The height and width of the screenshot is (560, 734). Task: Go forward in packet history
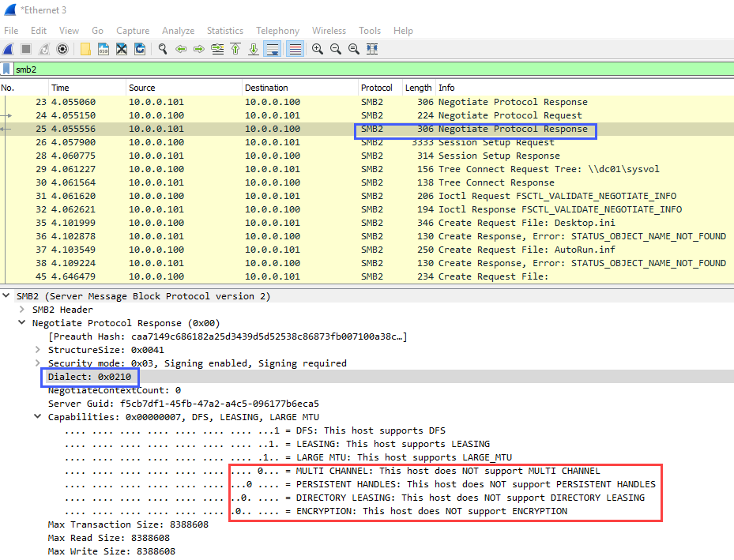coord(199,49)
